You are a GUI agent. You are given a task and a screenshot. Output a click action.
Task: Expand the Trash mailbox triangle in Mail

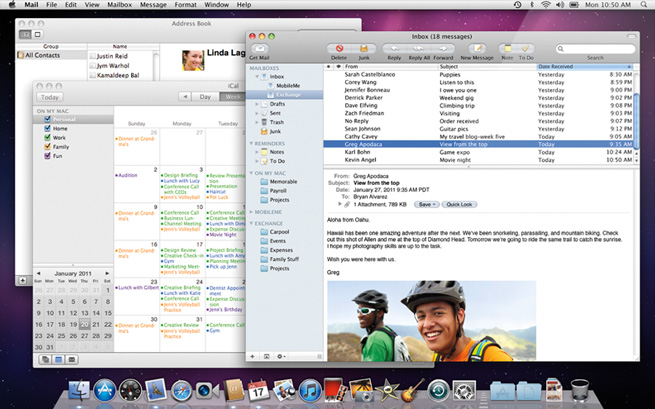[x=257, y=122]
